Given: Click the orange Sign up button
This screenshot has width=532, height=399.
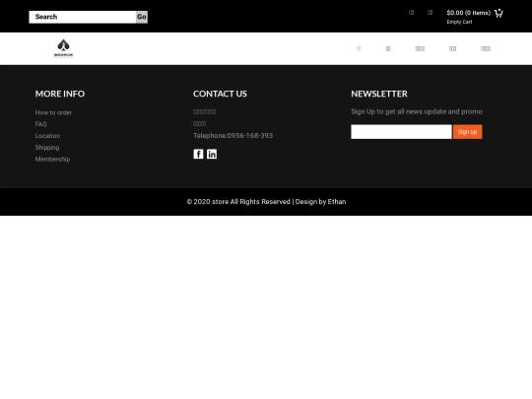Looking at the screenshot, I should click(467, 132).
